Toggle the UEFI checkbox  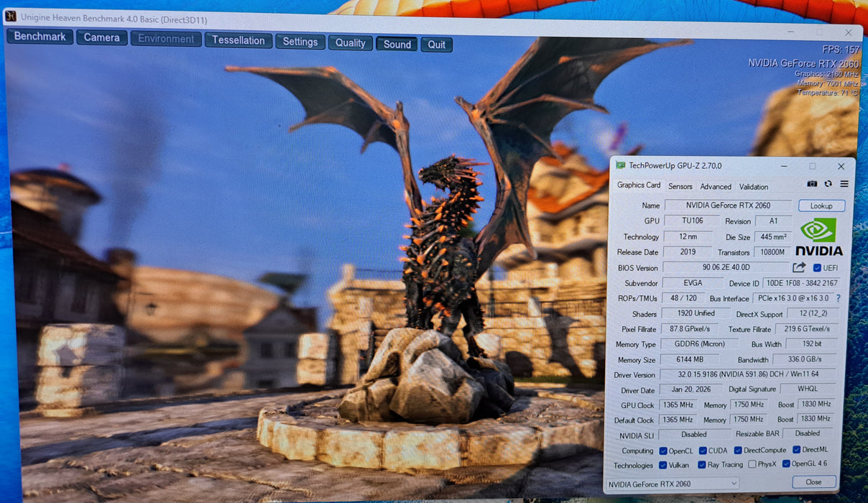[x=817, y=268]
